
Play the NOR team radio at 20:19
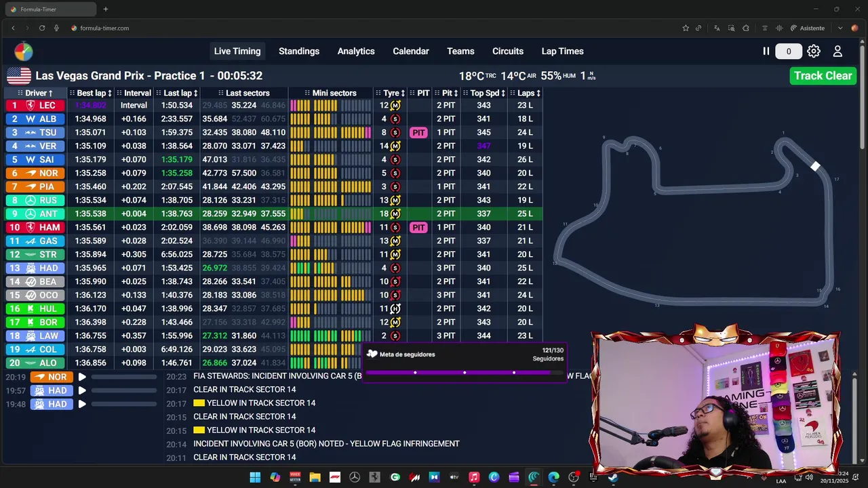click(82, 377)
